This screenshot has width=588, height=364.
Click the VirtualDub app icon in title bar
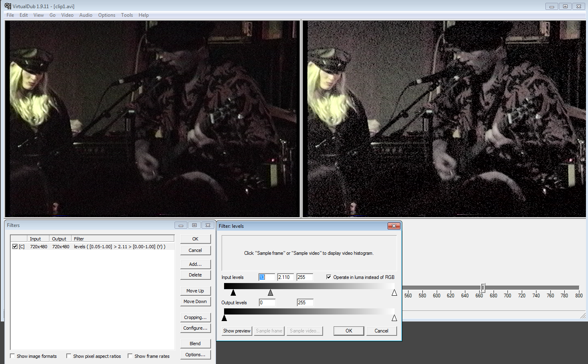[8, 6]
